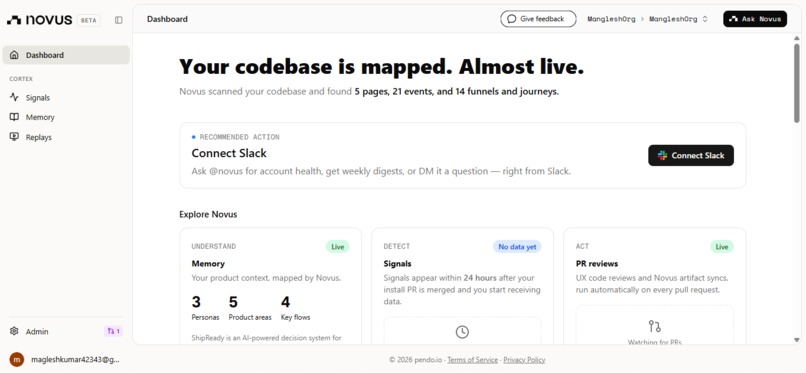Image resolution: width=806 pixels, height=374 pixels.
Task: Click the Slack logo on the Connect Slack button
Action: coord(663,155)
